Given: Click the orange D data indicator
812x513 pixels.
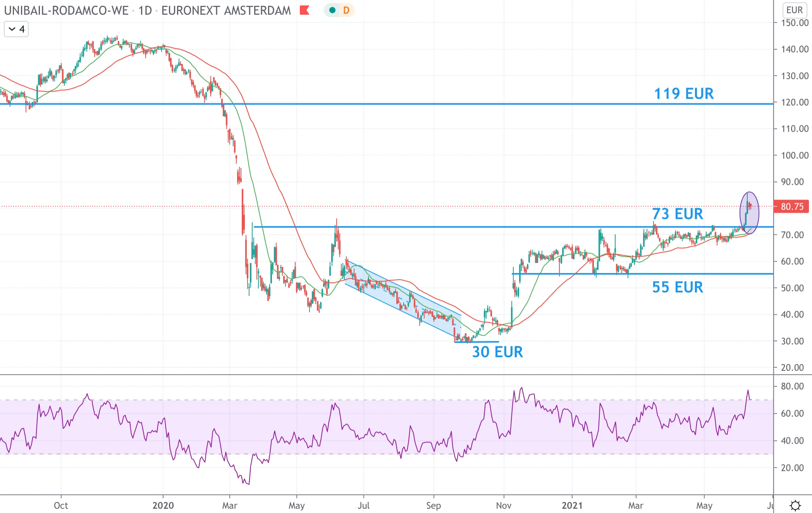Looking at the screenshot, I should [x=346, y=10].
